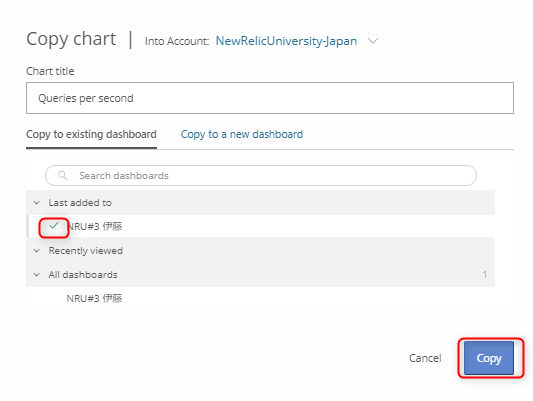Toggle checkmark for NRU#3 dashboard

click(x=54, y=226)
